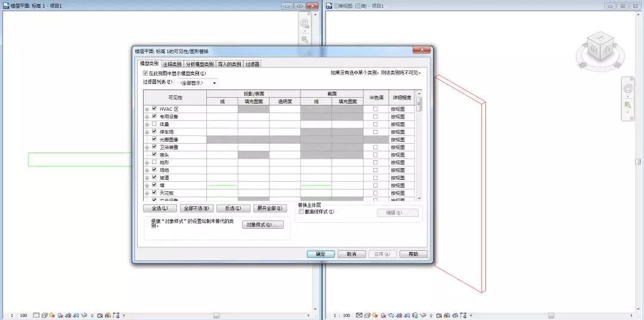644x320 pixels.
Task: Click the visual style icon in the 3D view bar
Action: pyautogui.click(x=367, y=315)
